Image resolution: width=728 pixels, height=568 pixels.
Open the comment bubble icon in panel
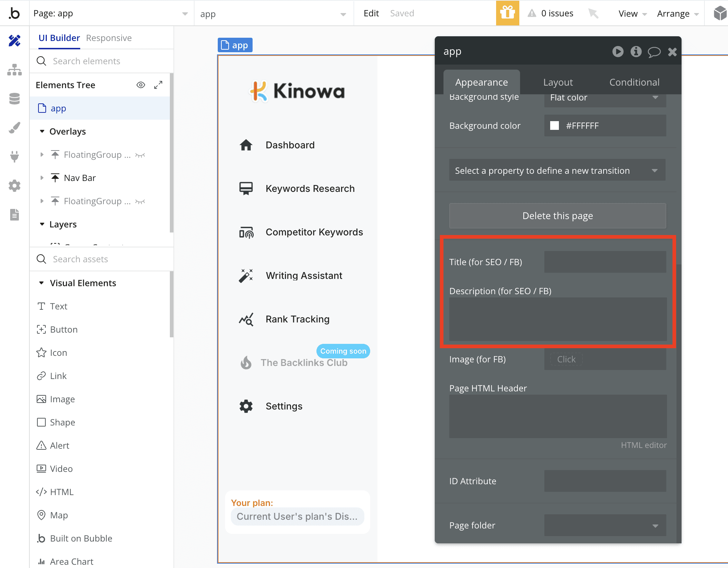point(654,52)
